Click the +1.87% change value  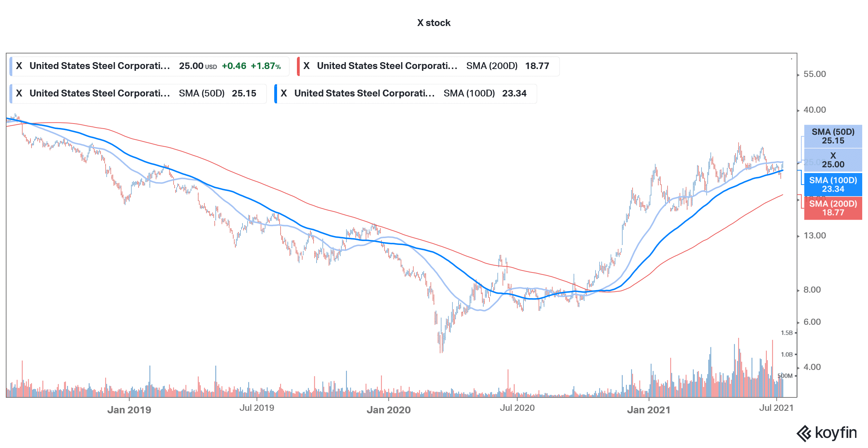(x=266, y=66)
